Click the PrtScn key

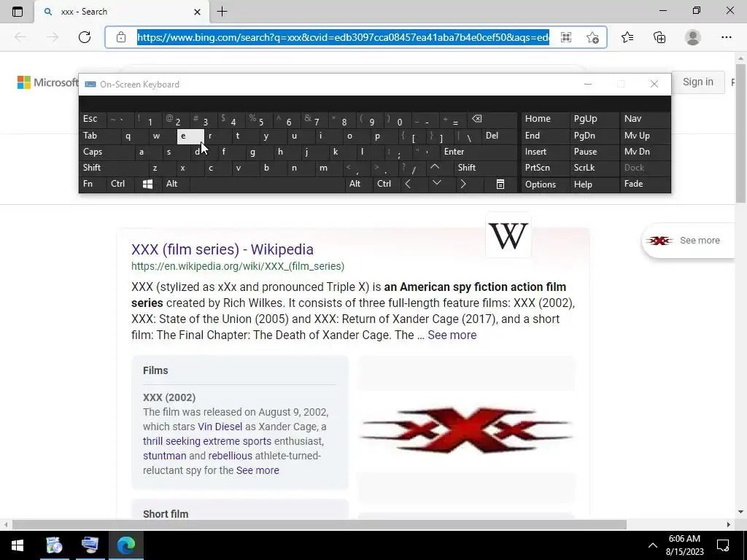point(546,168)
